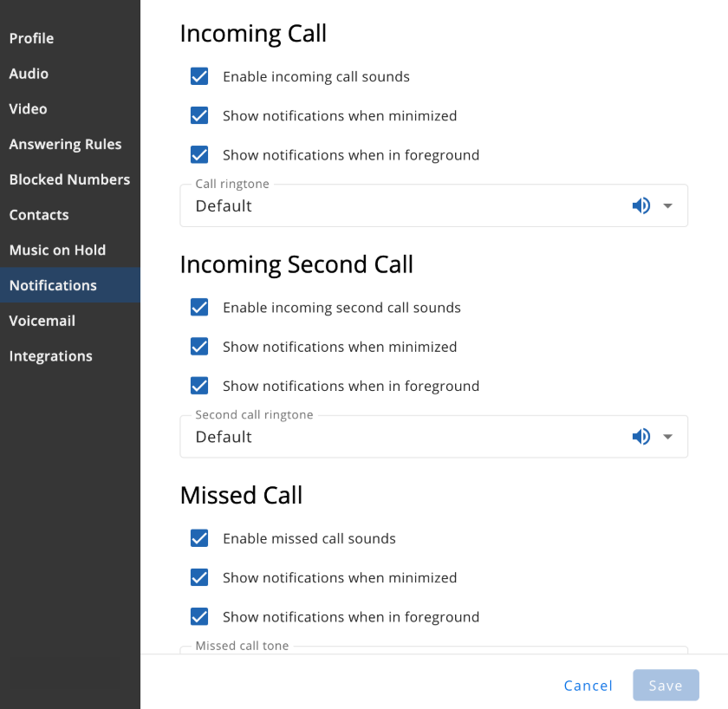Screen dimensions: 728x709
Task: Preview the Call ringtone speaker icon
Action: point(641,205)
